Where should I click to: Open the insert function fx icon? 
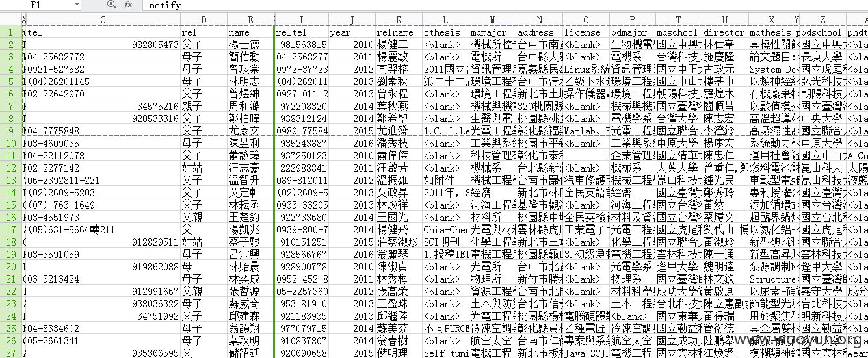pyautogui.click(x=127, y=5)
